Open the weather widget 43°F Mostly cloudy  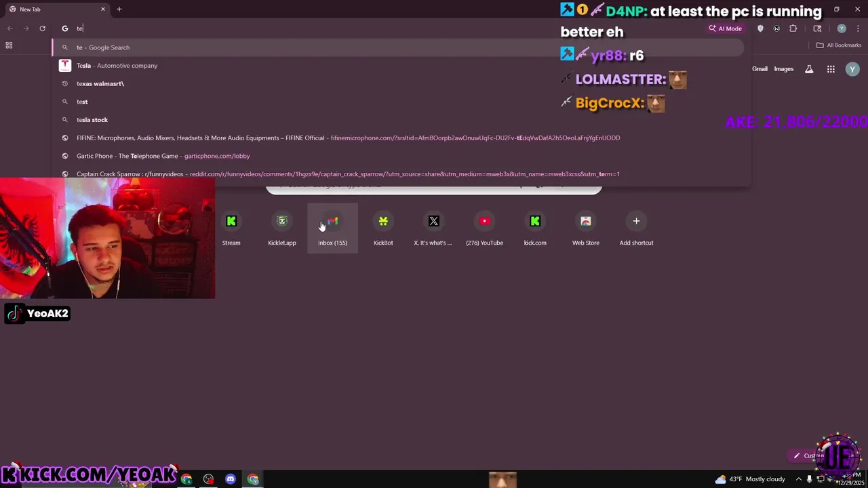click(750, 479)
